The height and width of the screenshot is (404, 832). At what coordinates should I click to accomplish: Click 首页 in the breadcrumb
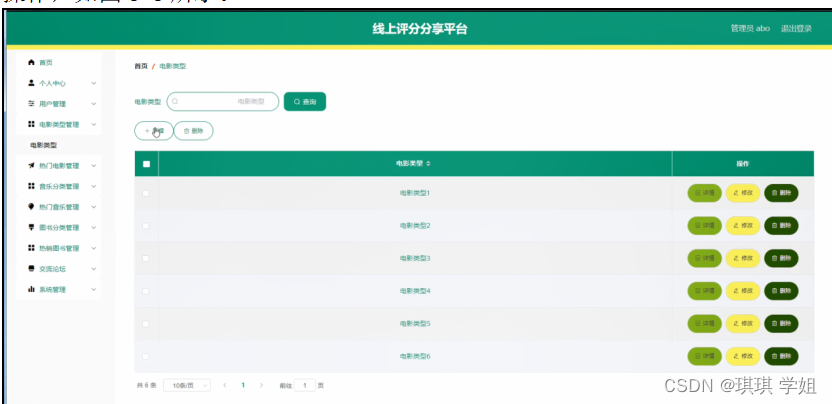point(141,66)
